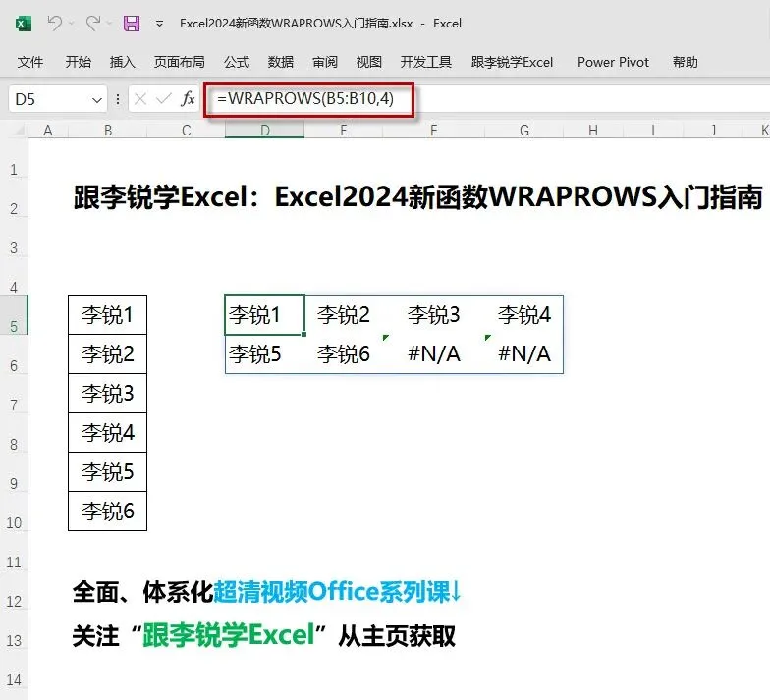
Task: Select cell G6 showing #N/A error
Action: point(524,353)
